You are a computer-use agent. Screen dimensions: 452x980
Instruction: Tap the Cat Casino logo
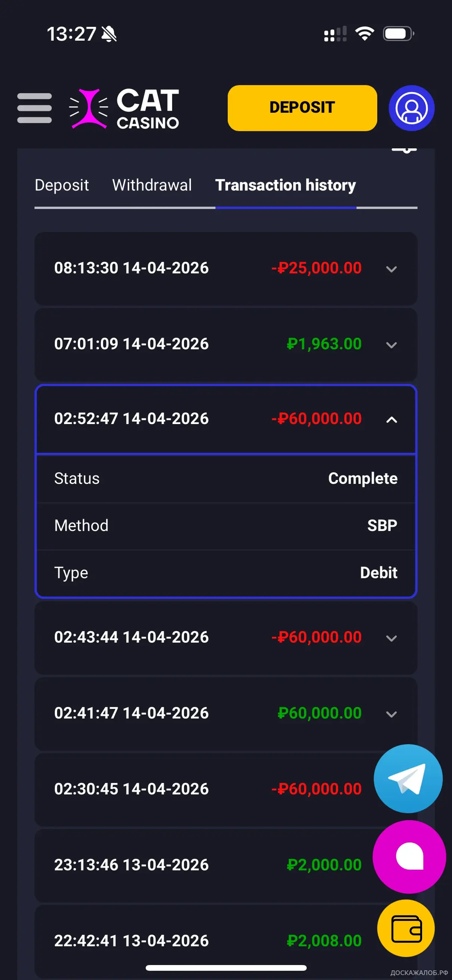coord(125,108)
